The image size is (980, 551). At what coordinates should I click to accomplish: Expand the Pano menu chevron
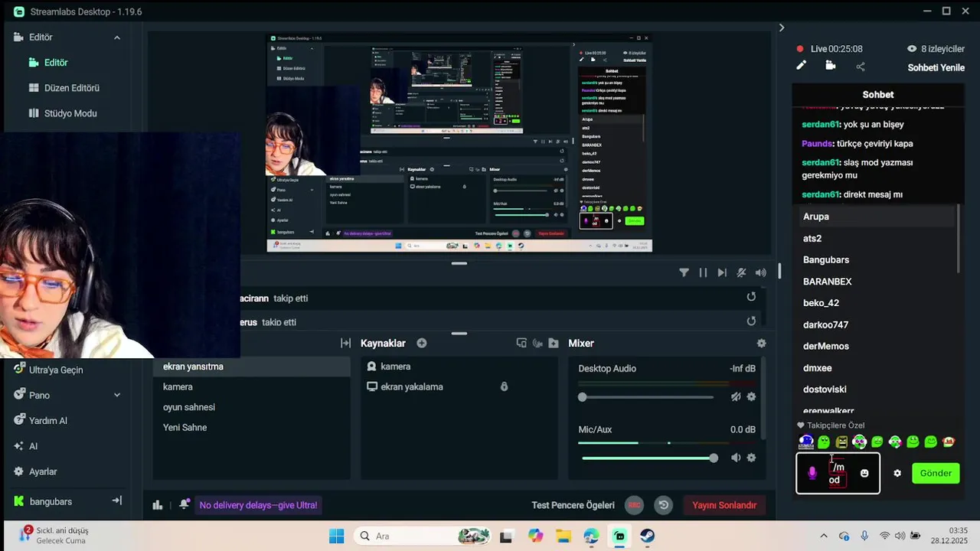[117, 395]
